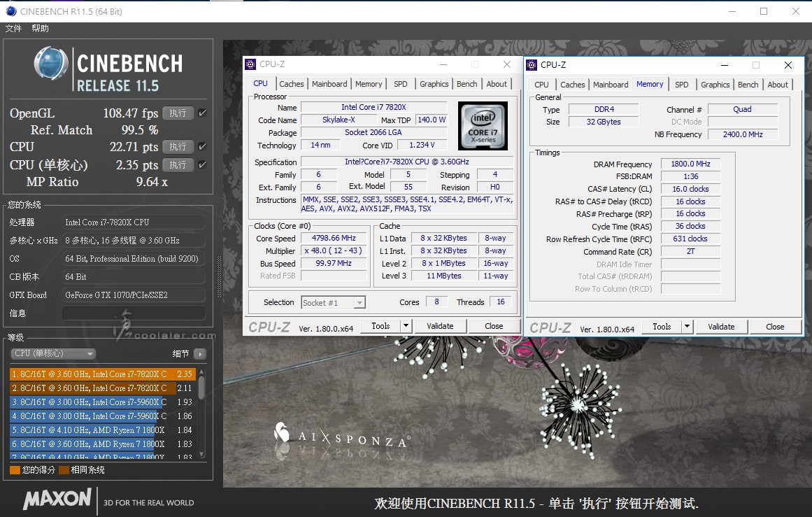This screenshot has height=517, width=812.
Task: Click the Channel # value Quad
Action: (x=743, y=109)
